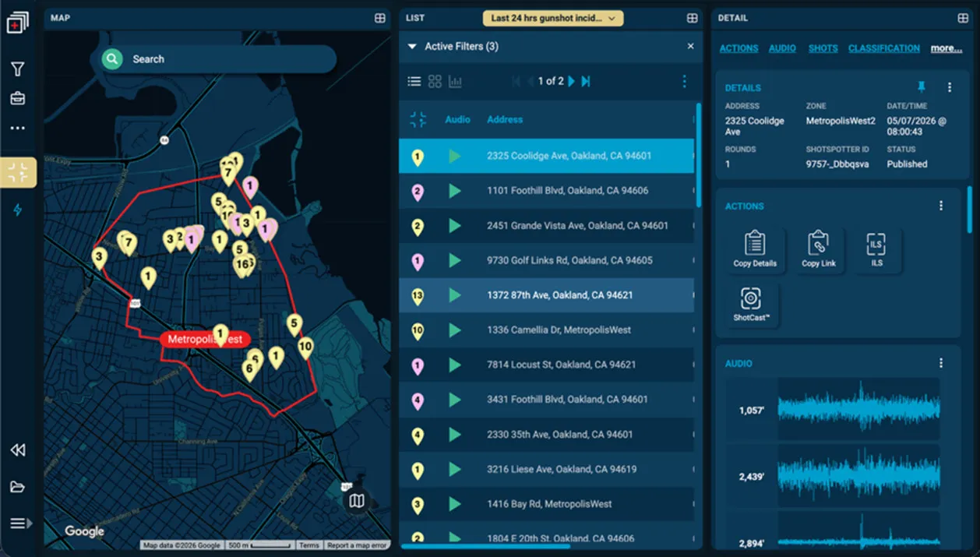Image resolution: width=980 pixels, height=557 pixels.
Task: Click the rewind double-arrow icon in sidebar
Action: tap(17, 450)
